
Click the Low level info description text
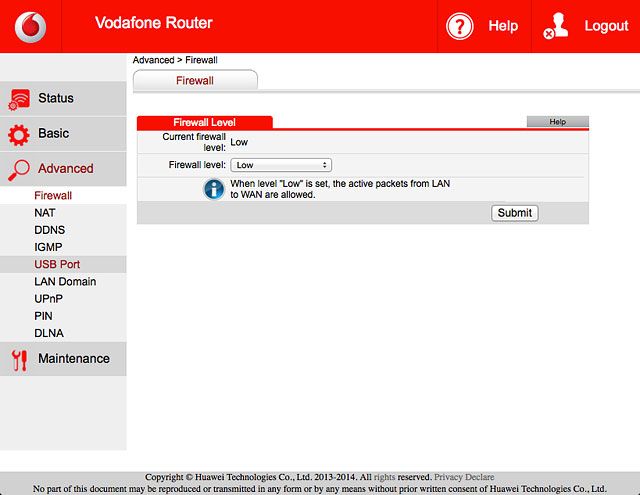pyautogui.click(x=340, y=189)
